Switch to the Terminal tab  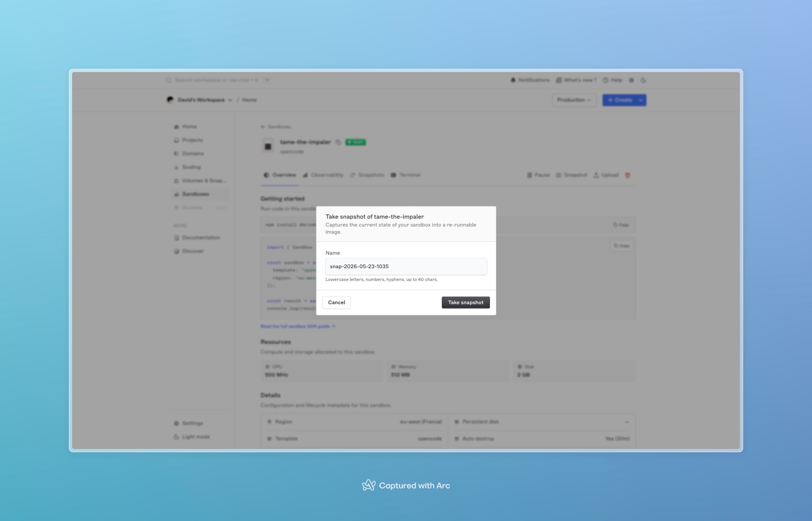(406, 175)
